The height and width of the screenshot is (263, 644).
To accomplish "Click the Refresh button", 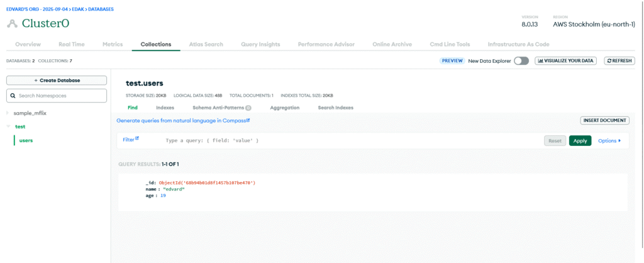I will 619,61.
